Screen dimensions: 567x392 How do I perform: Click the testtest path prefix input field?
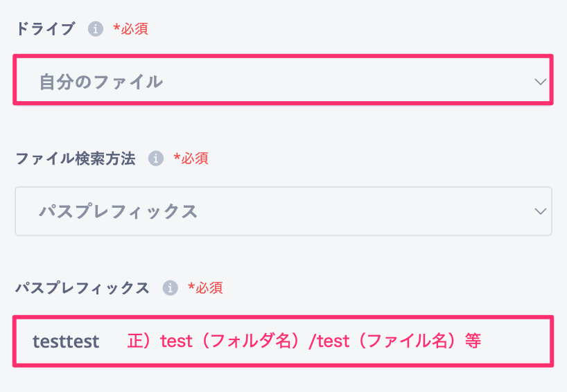pos(283,341)
